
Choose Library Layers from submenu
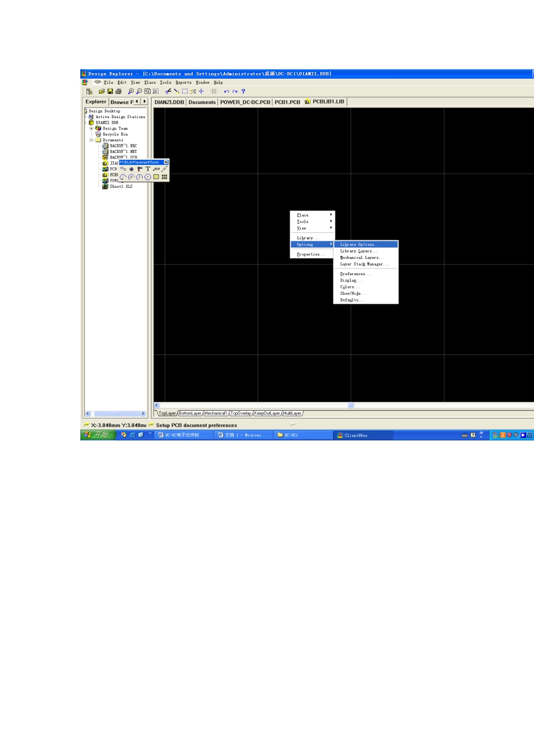point(366,251)
